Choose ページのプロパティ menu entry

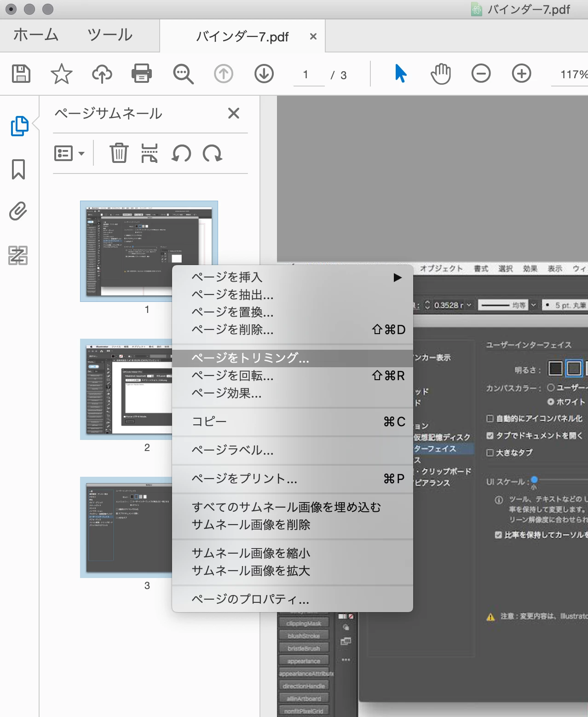[x=293, y=599]
